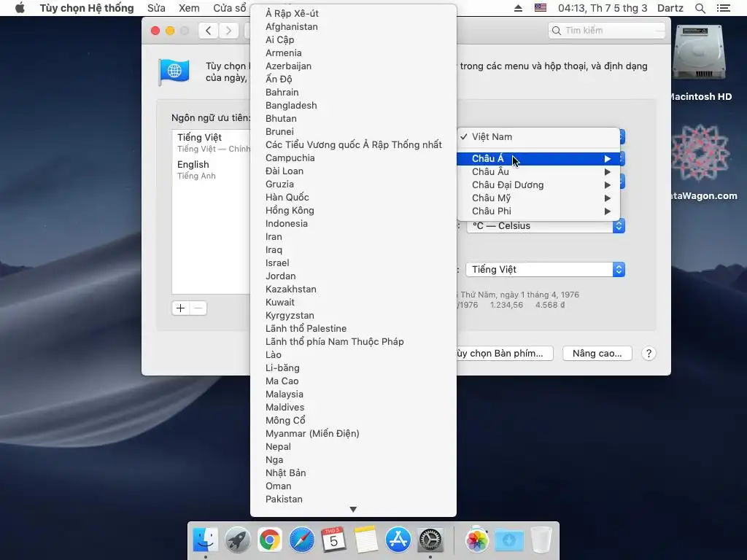The height and width of the screenshot is (560, 747).
Task: Click the date and time in menu bar
Action: pyautogui.click(x=603, y=8)
